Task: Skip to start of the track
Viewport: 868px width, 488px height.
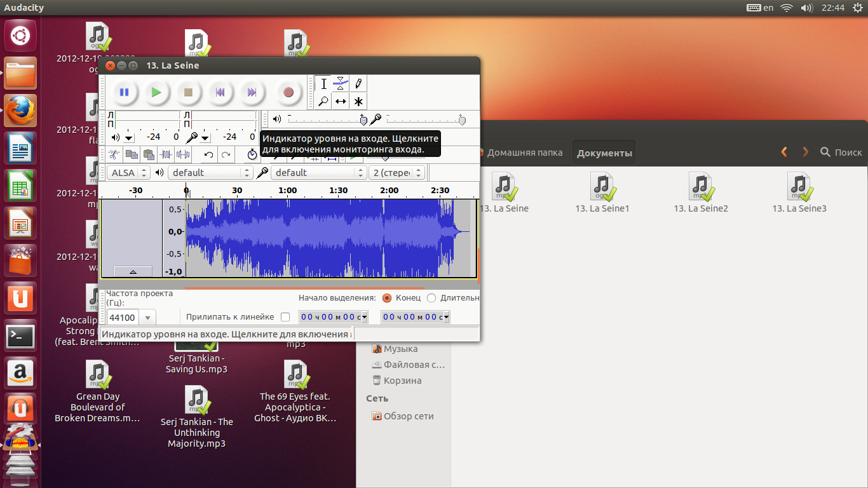Action: pyautogui.click(x=220, y=93)
